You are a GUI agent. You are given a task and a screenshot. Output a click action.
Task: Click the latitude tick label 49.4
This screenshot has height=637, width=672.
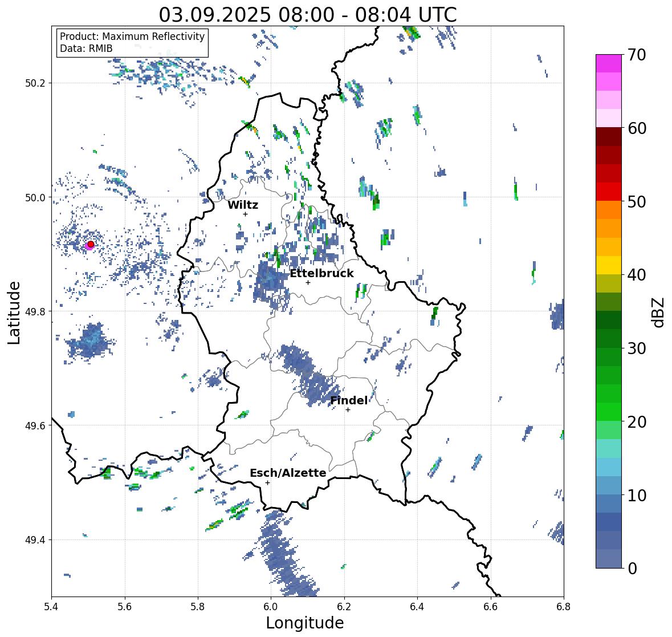(x=35, y=540)
